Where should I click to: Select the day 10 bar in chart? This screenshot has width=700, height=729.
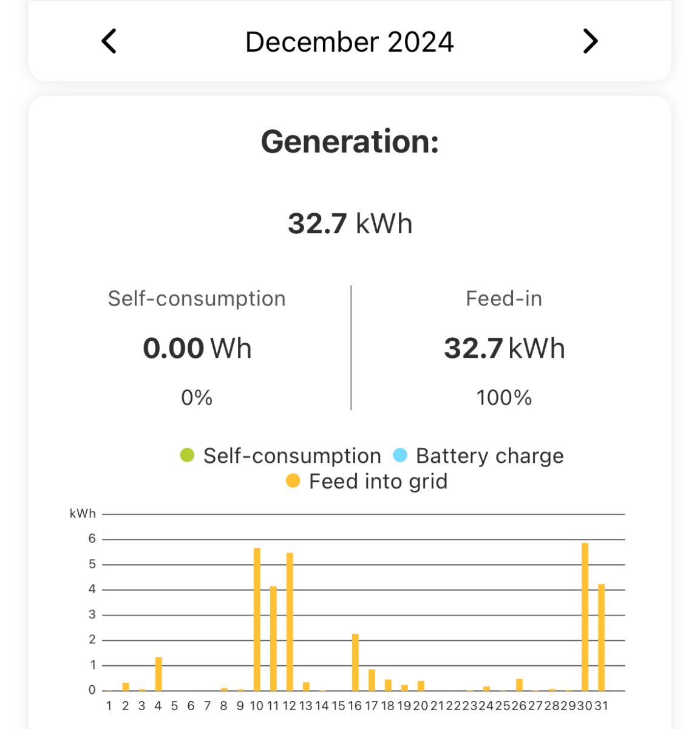click(257, 620)
